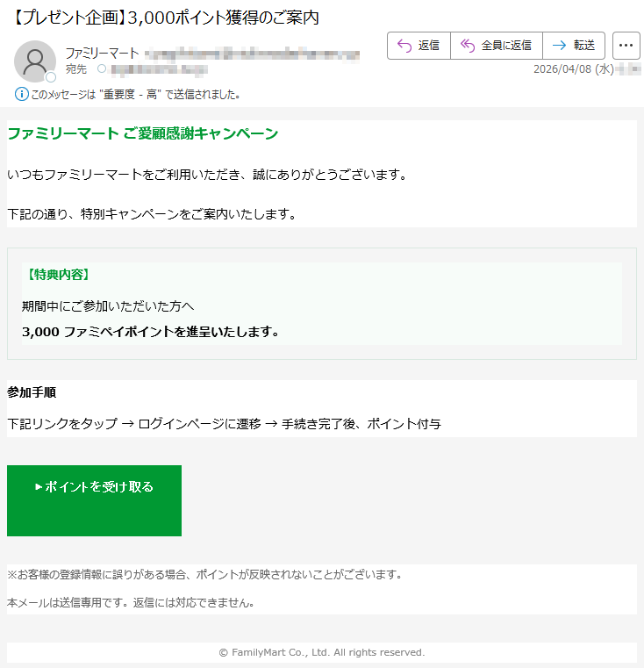This screenshot has width=644, height=668.
Task: Click the high-importance info icon
Action: pyautogui.click(x=22, y=94)
